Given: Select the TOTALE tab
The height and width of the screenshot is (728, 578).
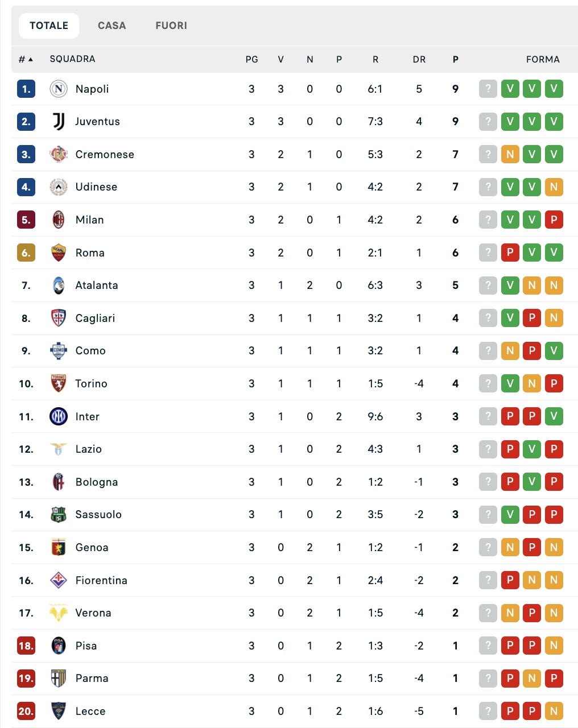Looking at the screenshot, I should click(x=49, y=26).
